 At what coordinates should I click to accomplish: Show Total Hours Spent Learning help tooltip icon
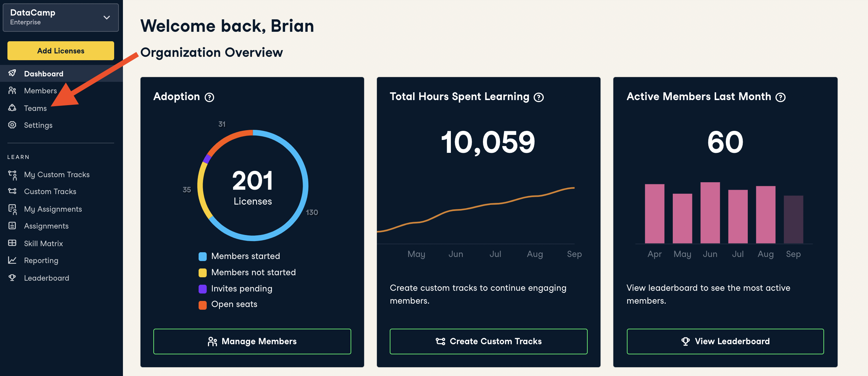tap(539, 97)
